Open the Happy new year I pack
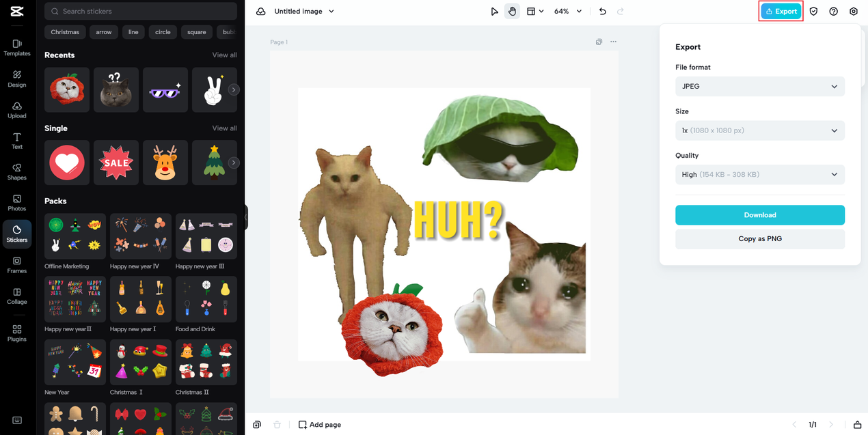Viewport: 868px width, 435px height. pos(141,299)
